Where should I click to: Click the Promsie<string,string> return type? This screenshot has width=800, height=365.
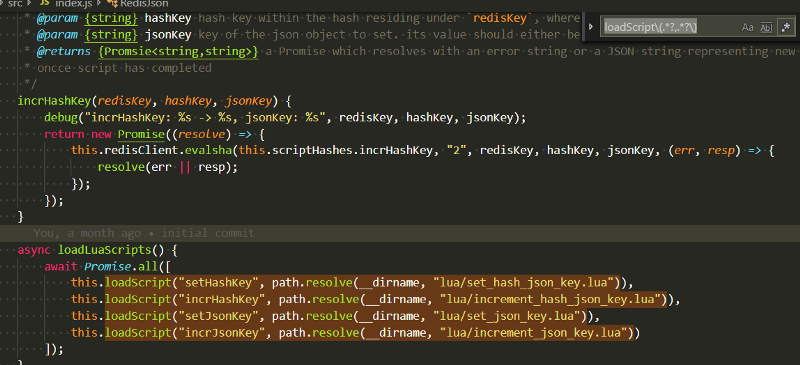tap(178, 52)
